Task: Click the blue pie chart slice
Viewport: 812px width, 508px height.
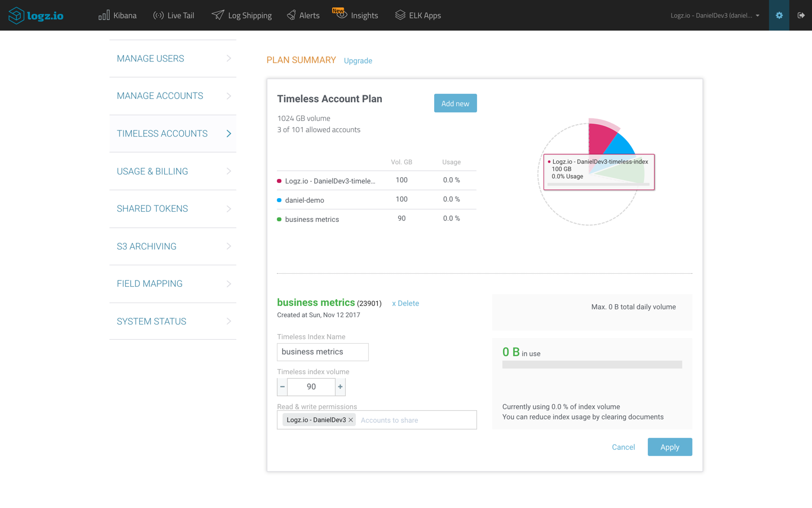Action: [x=621, y=144]
